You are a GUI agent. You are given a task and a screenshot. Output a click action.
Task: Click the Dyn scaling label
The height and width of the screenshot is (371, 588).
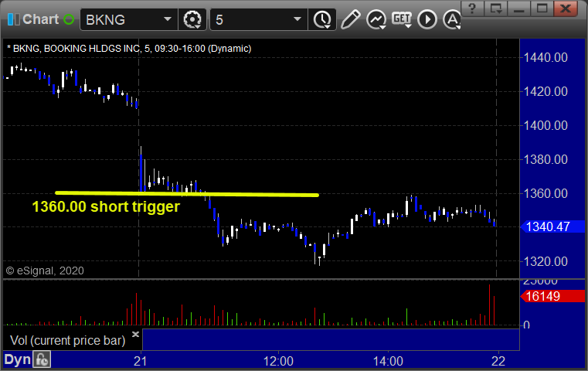[x=17, y=359]
